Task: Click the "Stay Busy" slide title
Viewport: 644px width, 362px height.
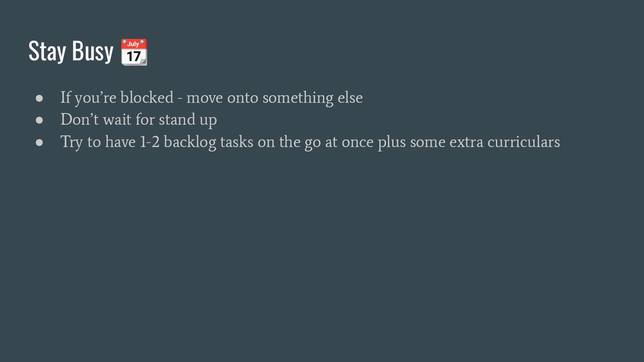Action: click(71, 51)
